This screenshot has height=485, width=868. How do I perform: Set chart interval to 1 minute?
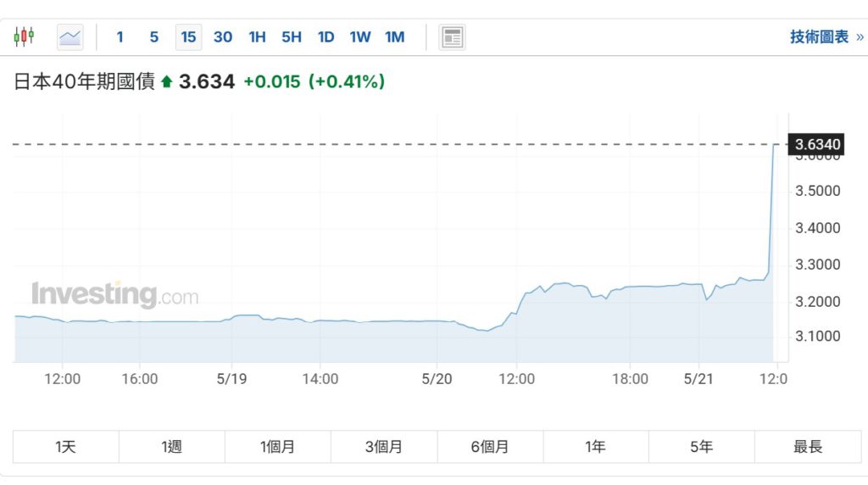point(120,36)
